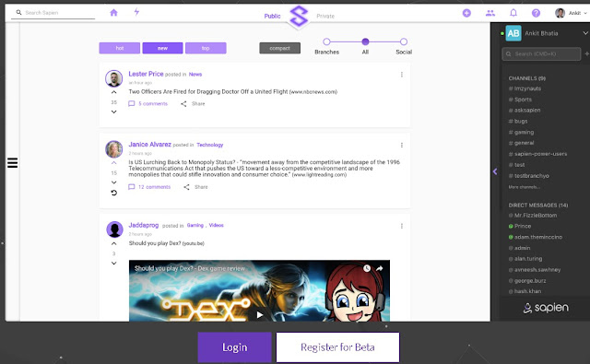Open more options for Lester Price's post
590x364 pixels.
[x=402, y=75]
